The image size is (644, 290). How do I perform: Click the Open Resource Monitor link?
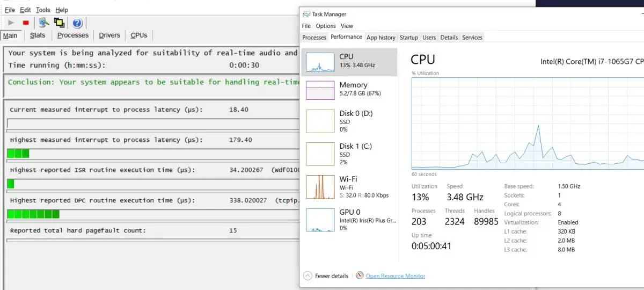(396, 276)
